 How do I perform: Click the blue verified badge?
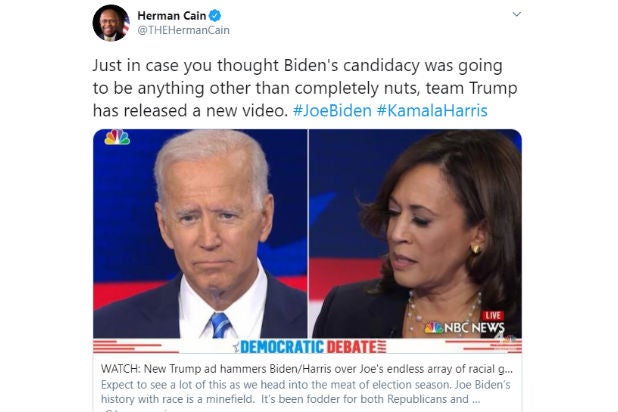[x=215, y=16]
